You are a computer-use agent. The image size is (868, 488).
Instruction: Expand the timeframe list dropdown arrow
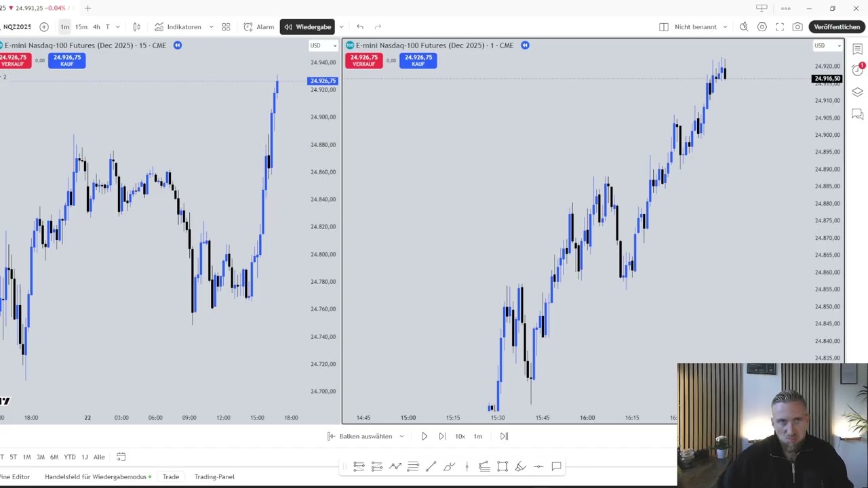click(117, 27)
